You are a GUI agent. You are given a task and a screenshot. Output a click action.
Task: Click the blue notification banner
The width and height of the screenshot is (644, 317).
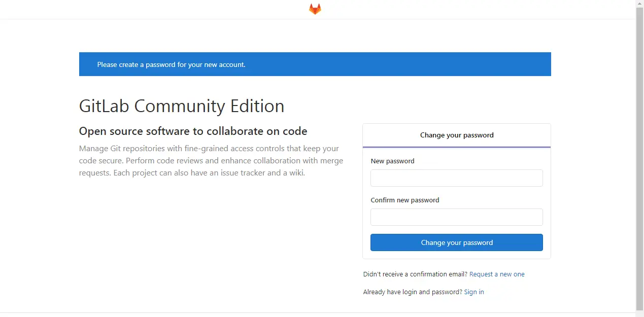point(315,64)
